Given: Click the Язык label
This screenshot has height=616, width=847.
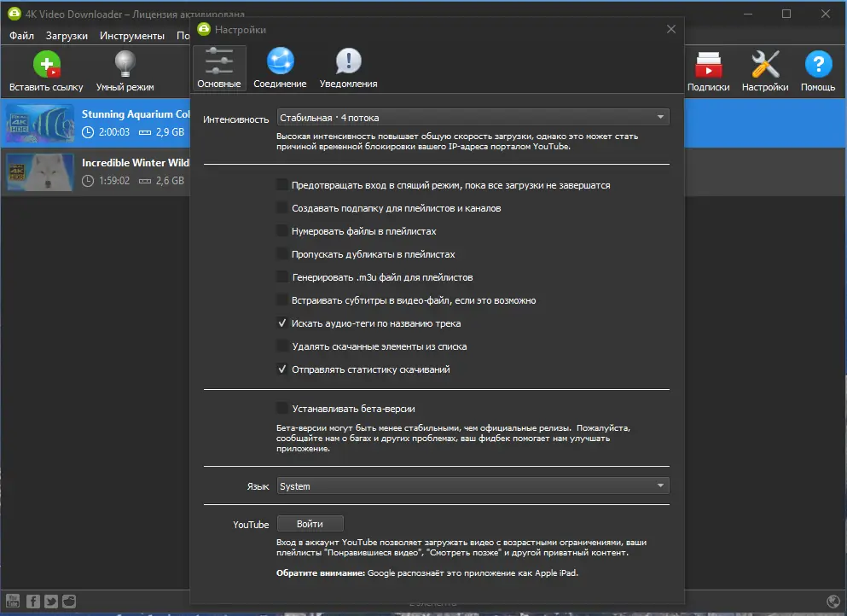Looking at the screenshot, I should pos(258,486).
